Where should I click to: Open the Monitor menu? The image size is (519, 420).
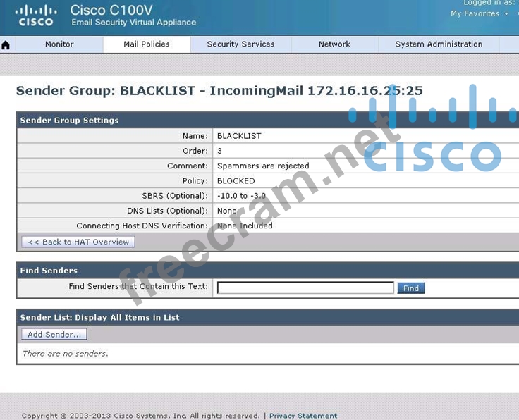click(x=59, y=44)
